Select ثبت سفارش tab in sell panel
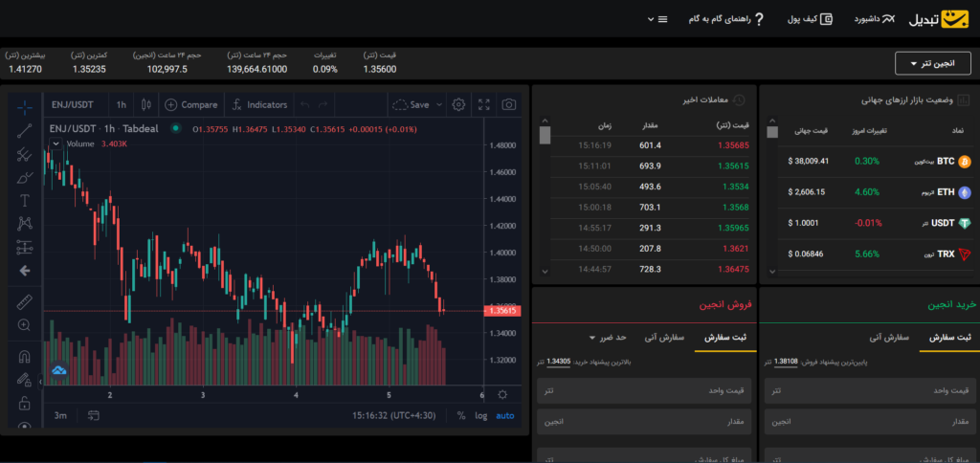 (725, 338)
